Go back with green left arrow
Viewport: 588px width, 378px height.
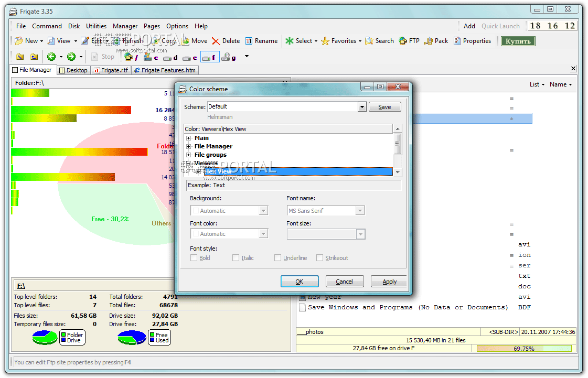[51, 57]
